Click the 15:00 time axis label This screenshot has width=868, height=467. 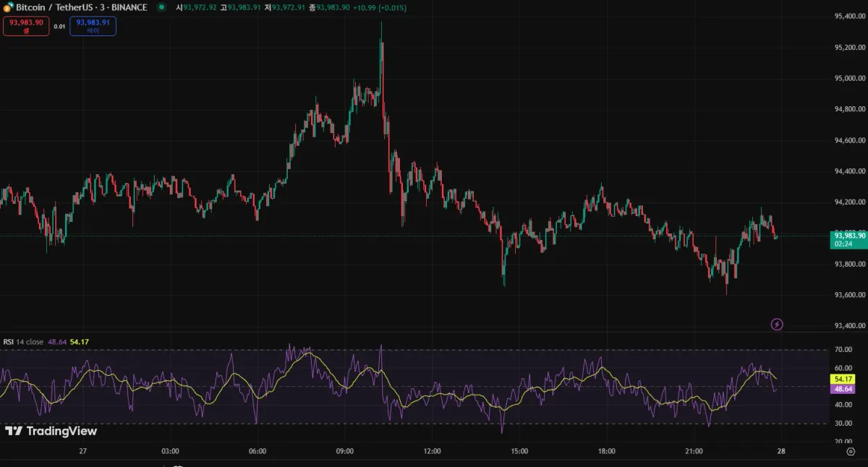tap(519, 451)
